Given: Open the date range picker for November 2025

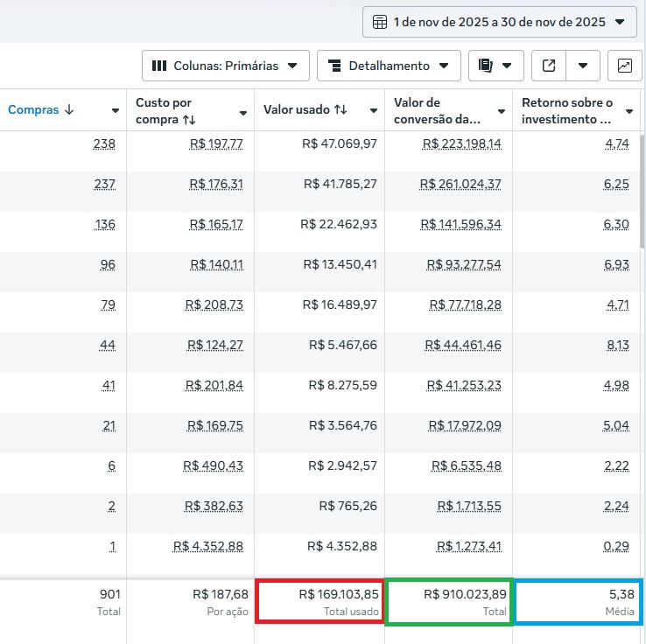Looking at the screenshot, I should click(x=500, y=22).
